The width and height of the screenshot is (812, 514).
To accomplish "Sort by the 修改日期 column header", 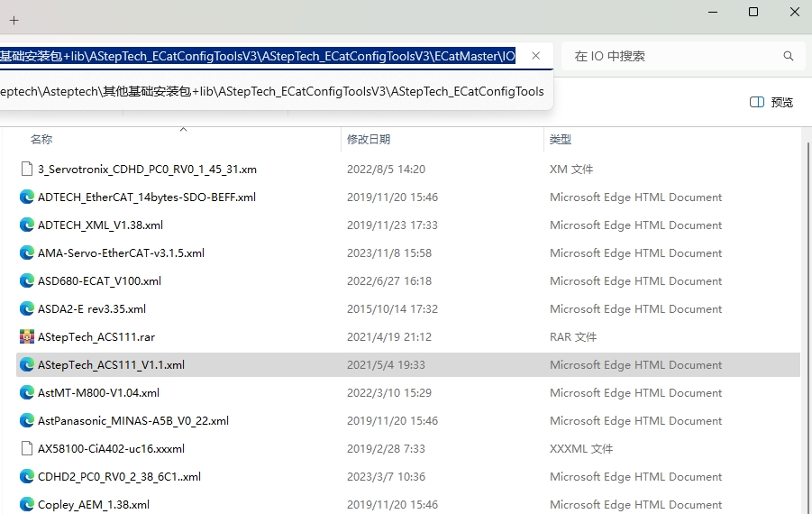I will point(369,140).
